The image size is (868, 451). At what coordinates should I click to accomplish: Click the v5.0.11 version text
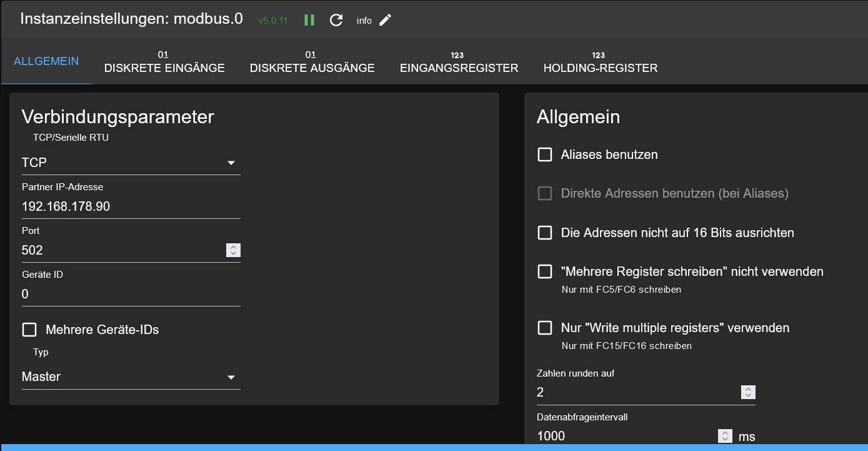pos(273,21)
